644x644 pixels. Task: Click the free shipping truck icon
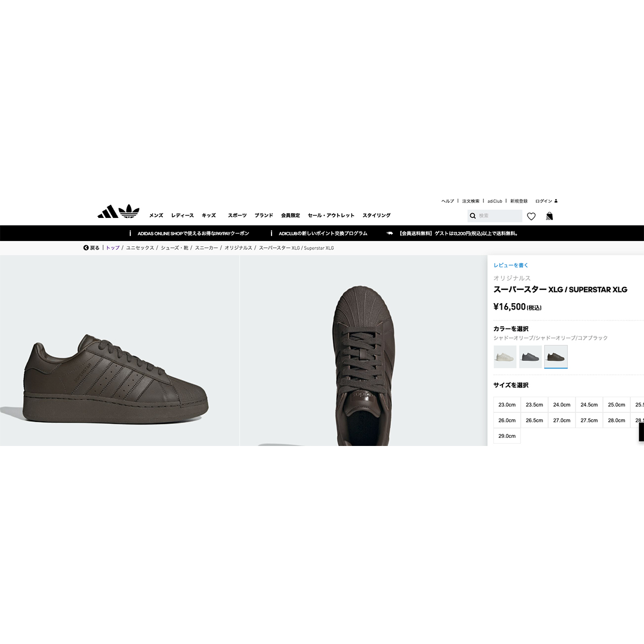click(x=390, y=233)
